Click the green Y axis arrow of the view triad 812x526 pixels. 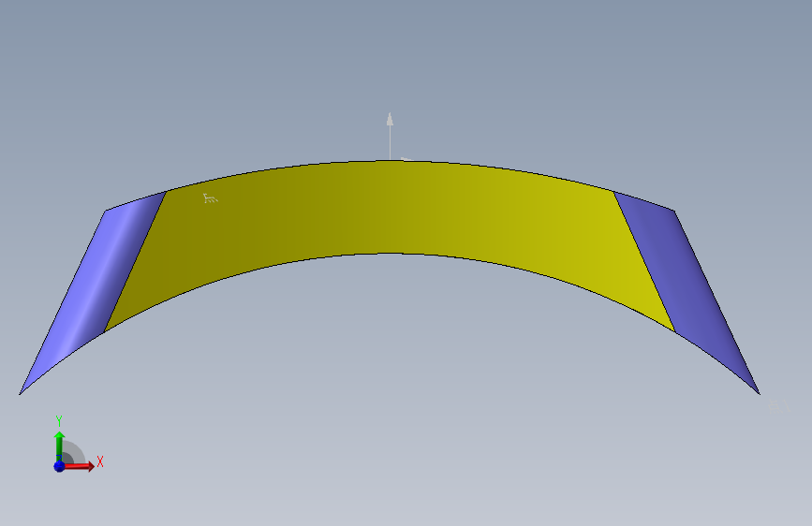[60, 446]
